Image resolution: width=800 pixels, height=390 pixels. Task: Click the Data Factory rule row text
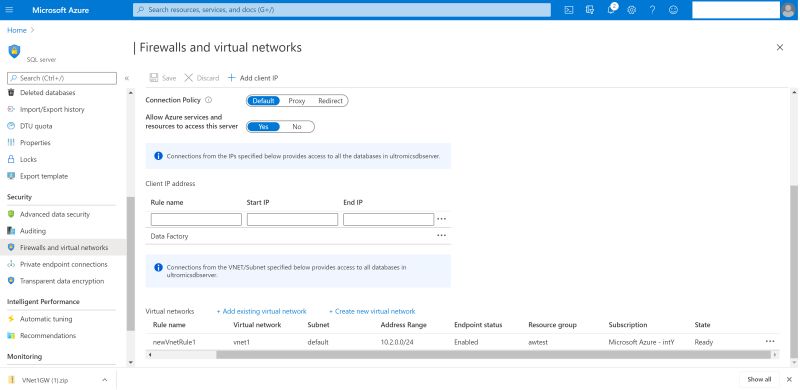[x=169, y=236]
